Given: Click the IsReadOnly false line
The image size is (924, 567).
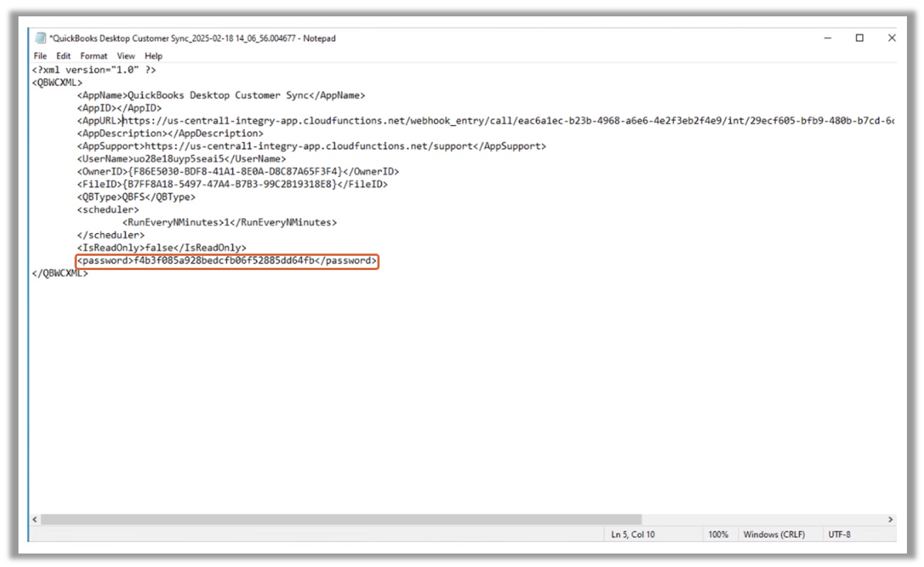Looking at the screenshot, I should point(161,248).
